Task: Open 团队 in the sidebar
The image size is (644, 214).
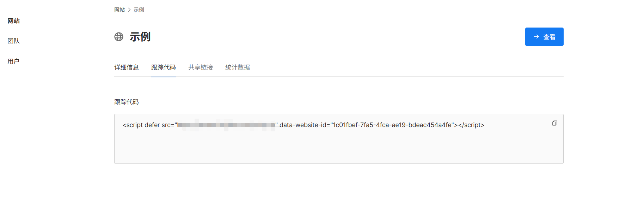Action: pyautogui.click(x=14, y=41)
